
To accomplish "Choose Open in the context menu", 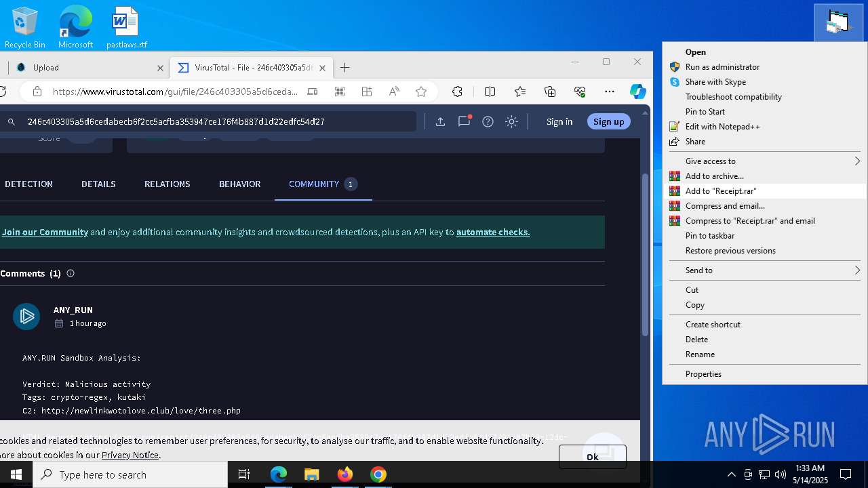I will [764, 52].
